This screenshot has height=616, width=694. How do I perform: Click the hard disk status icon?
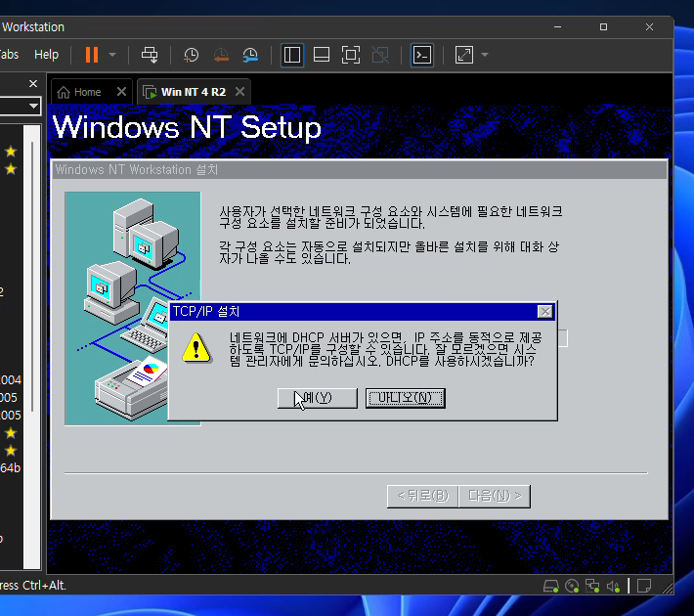pos(551,587)
